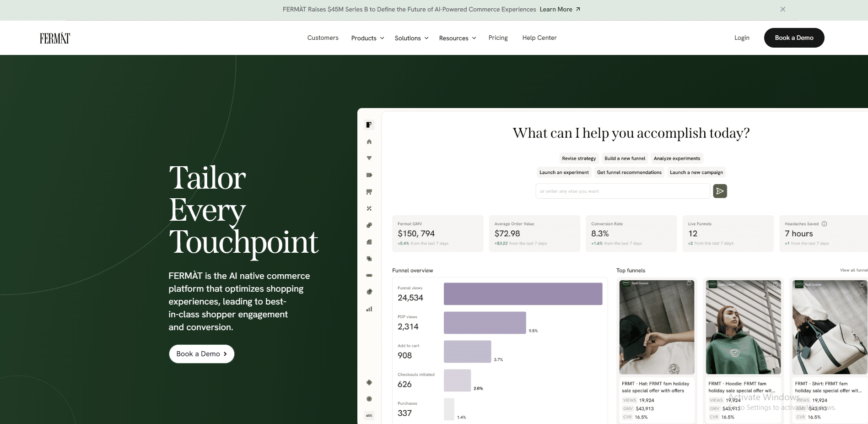
Task: Click the FERMÀT logo in header
Action: (55, 38)
